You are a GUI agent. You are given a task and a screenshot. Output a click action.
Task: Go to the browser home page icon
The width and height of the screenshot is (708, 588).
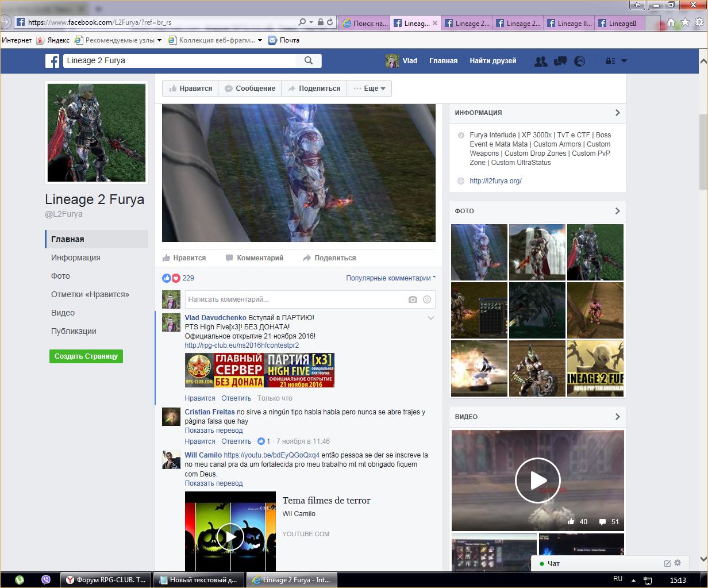coord(671,22)
